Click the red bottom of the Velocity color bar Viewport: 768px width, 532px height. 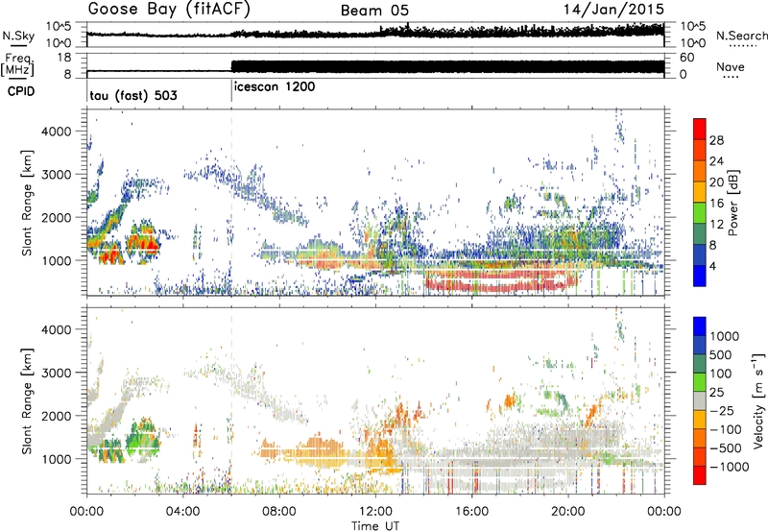click(x=700, y=475)
